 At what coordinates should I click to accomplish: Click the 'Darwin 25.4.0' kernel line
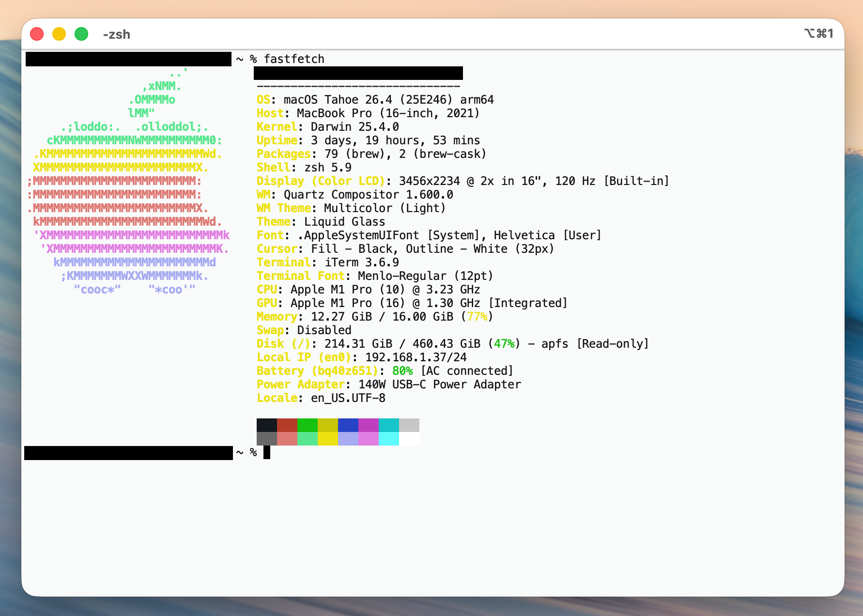(x=328, y=127)
